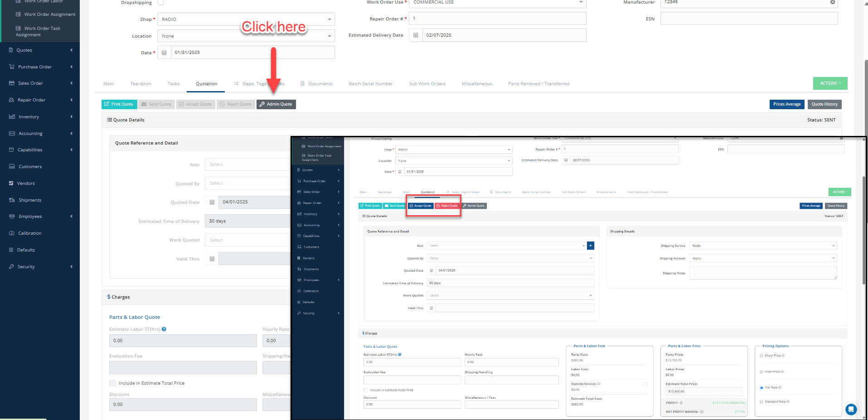Click the calendar icon beside Date field
This screenshot has width=868, height=420.
(x=164, y=53)
